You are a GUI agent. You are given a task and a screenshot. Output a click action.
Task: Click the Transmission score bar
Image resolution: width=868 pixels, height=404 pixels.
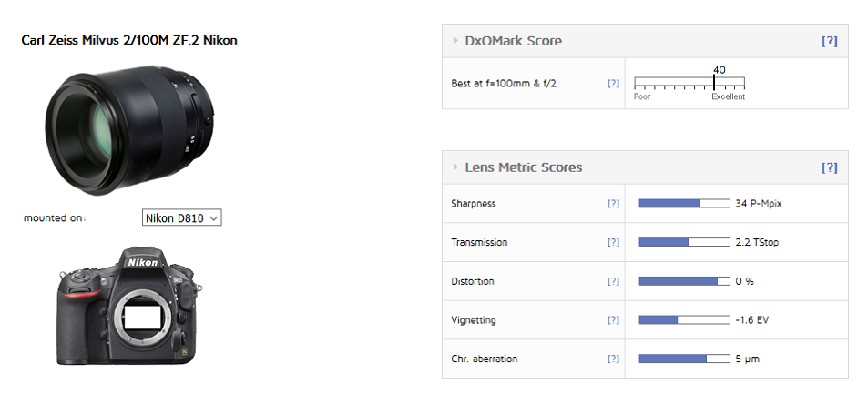point(684,243)
